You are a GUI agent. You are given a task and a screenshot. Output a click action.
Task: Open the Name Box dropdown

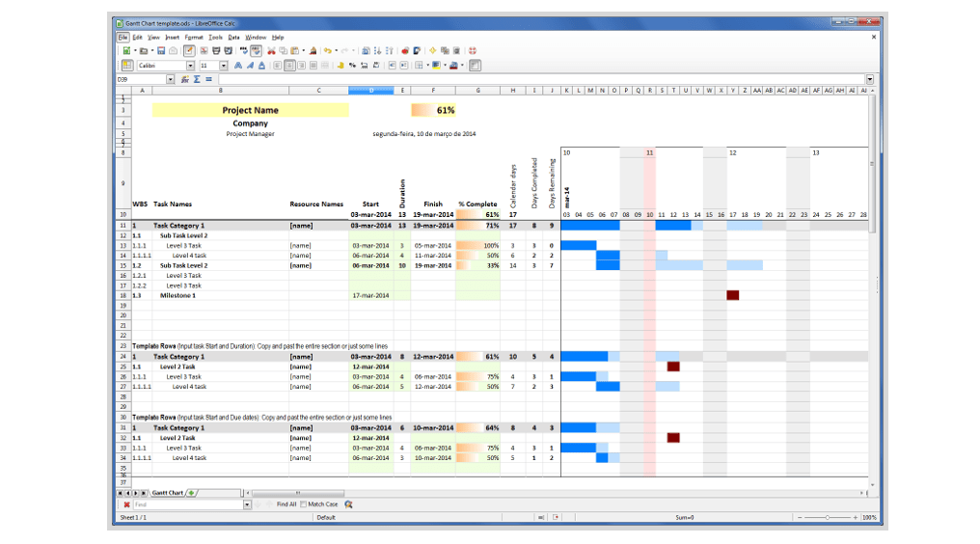coord(171,79)
